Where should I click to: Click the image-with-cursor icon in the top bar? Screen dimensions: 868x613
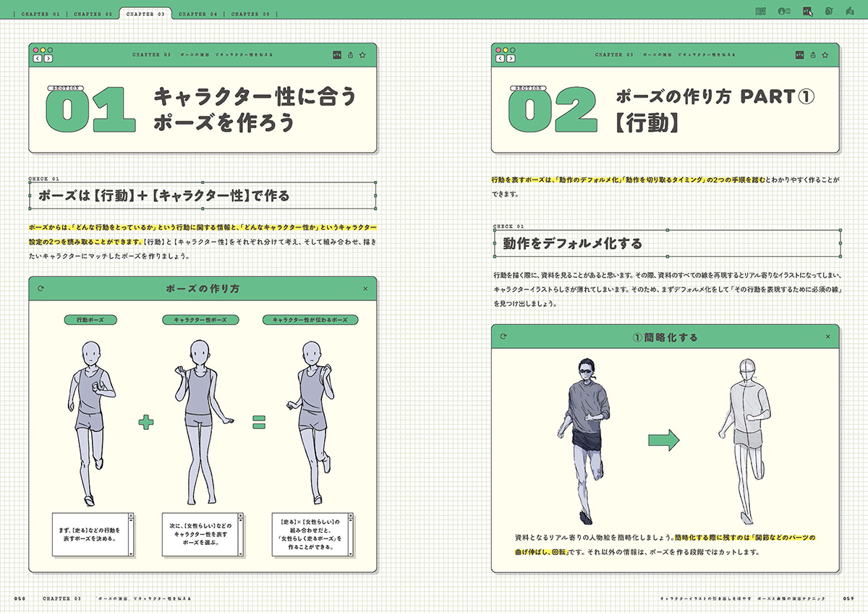807,11
